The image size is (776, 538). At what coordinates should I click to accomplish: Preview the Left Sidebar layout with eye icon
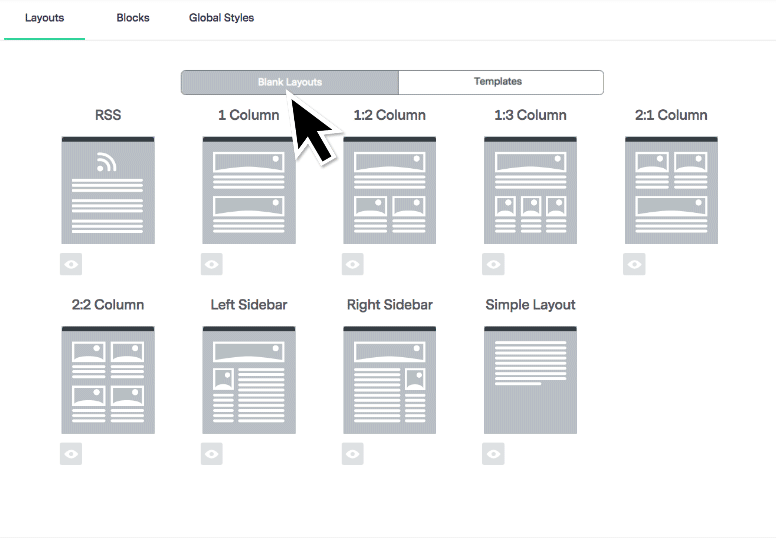click(x=212, y=454)
